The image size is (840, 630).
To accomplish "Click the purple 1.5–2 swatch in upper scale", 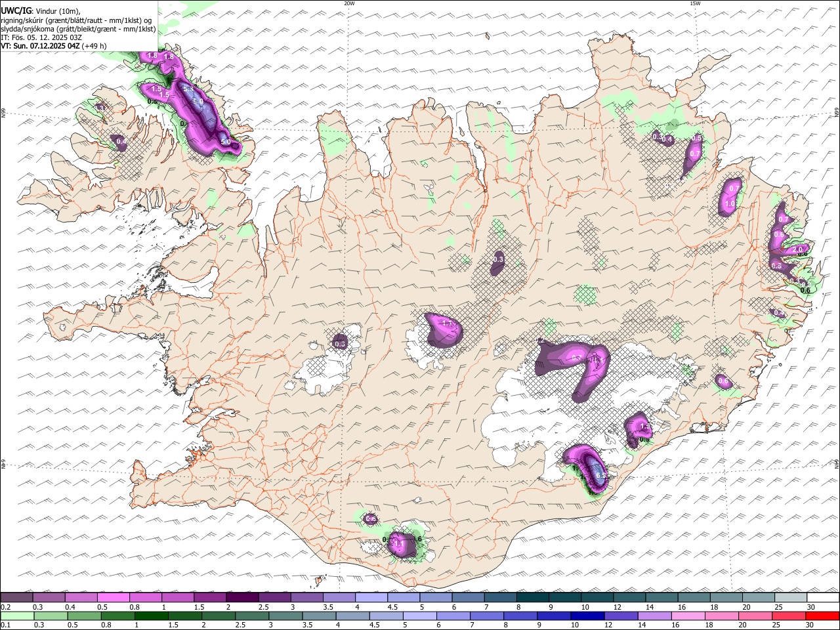I will click(210, 598).
